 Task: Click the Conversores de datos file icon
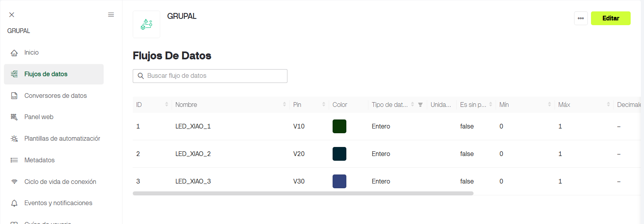(14, 95)
